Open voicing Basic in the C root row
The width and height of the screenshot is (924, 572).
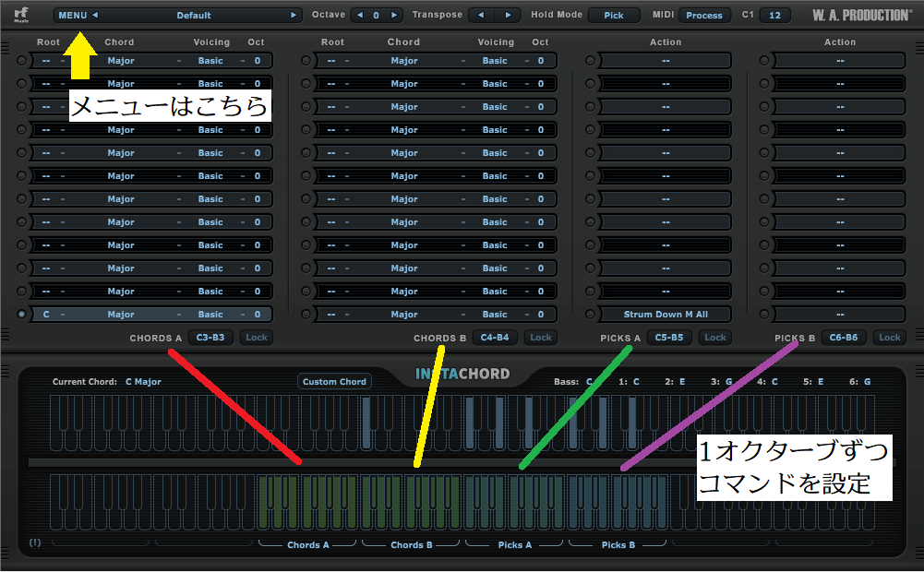click(210, 315)
